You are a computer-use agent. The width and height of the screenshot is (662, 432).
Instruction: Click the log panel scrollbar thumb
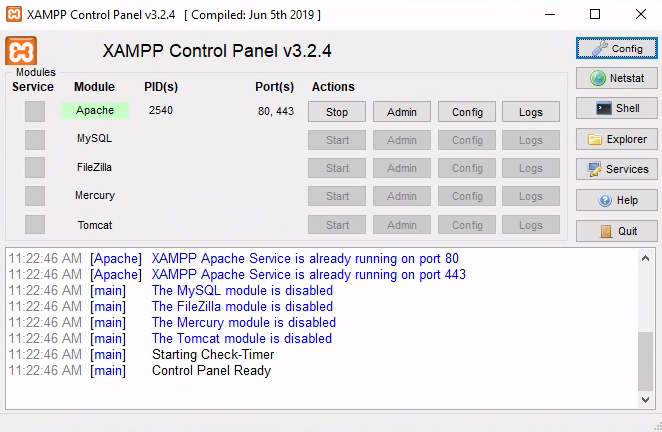click(645, 361)
